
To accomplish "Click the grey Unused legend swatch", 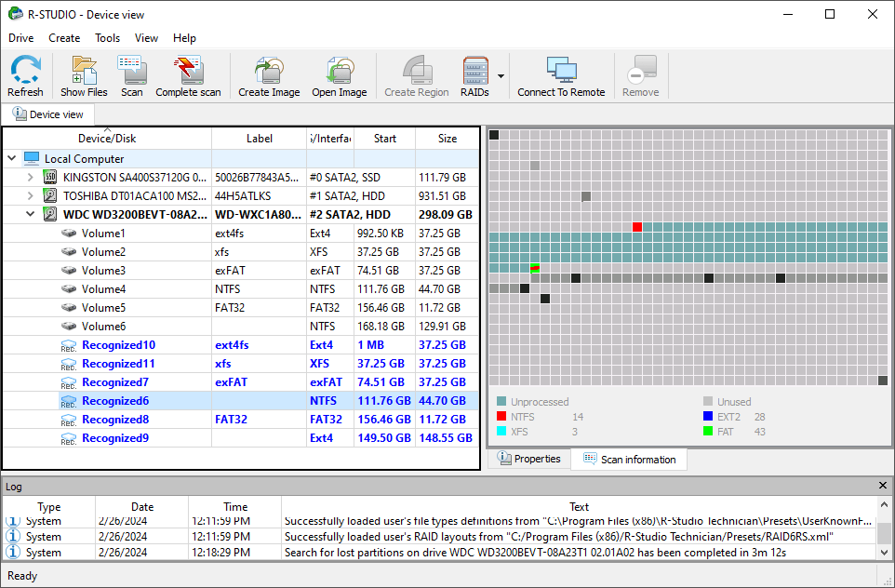I will click(x=708, y=401).
